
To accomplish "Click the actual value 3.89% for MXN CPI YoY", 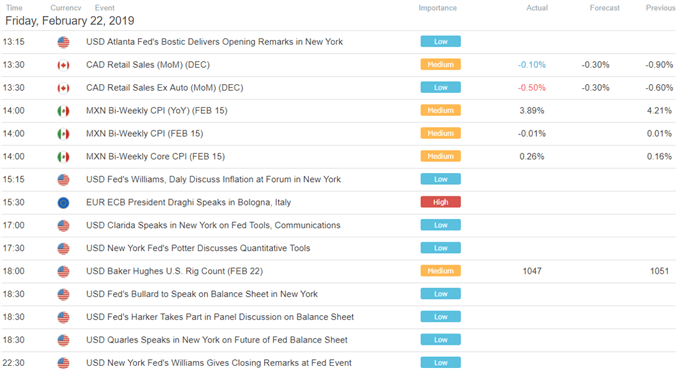I will point(532,111).
